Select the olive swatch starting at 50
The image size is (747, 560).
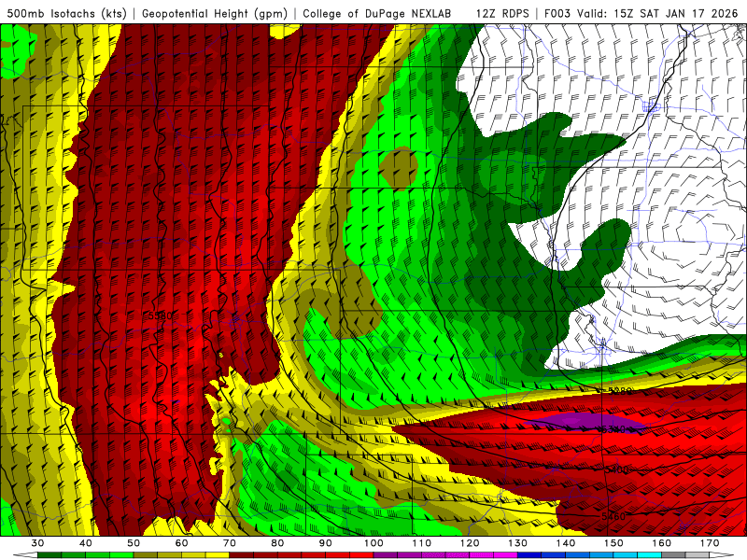[x=146, y=554]
